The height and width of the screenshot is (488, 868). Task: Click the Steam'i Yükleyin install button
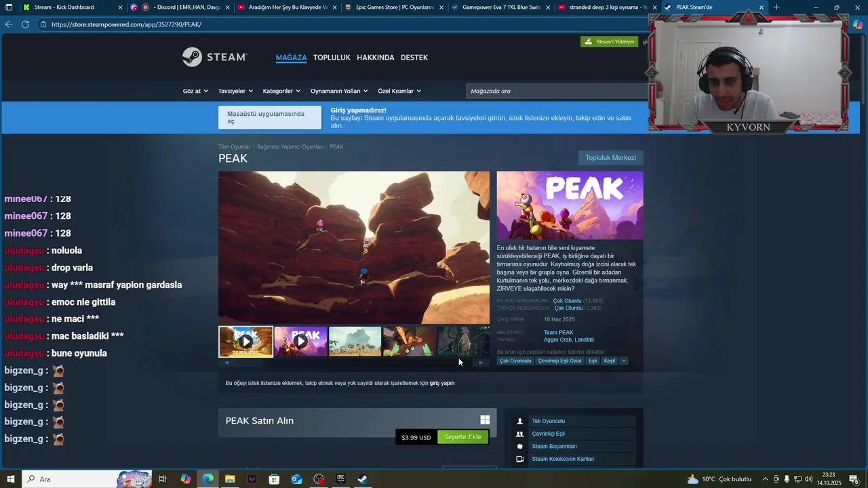point(610,41)
